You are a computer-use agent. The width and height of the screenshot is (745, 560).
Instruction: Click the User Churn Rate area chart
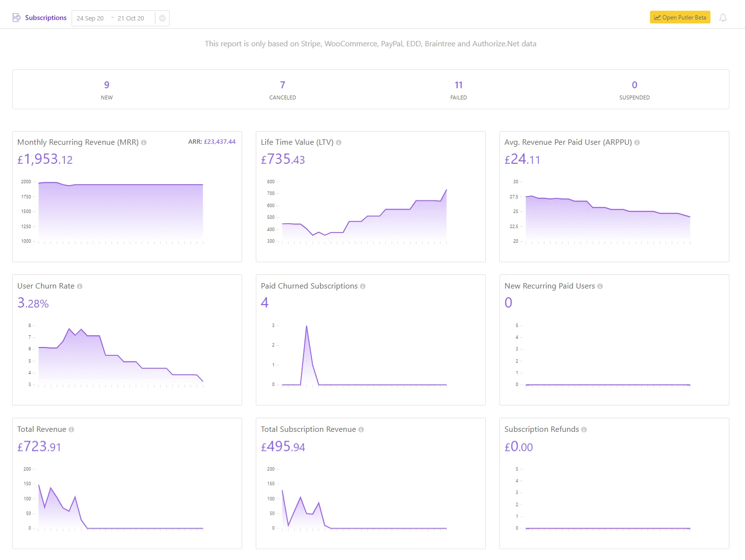[x=121, y=357]
